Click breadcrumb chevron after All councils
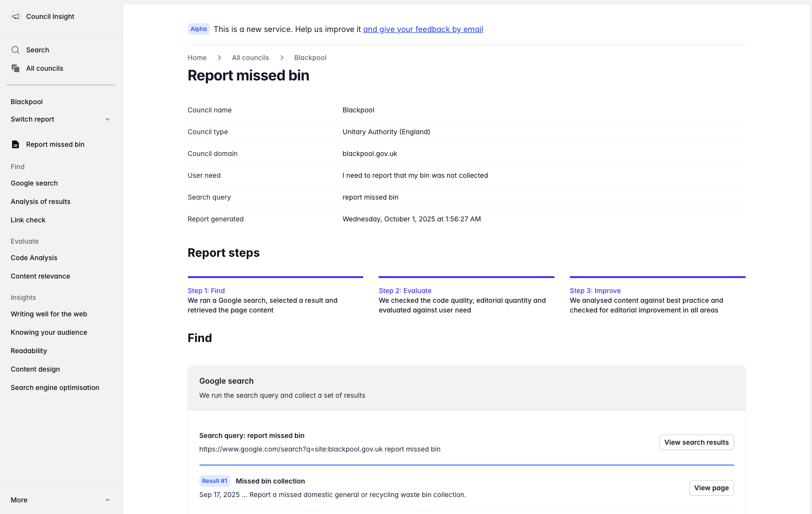 click(282, 58)
